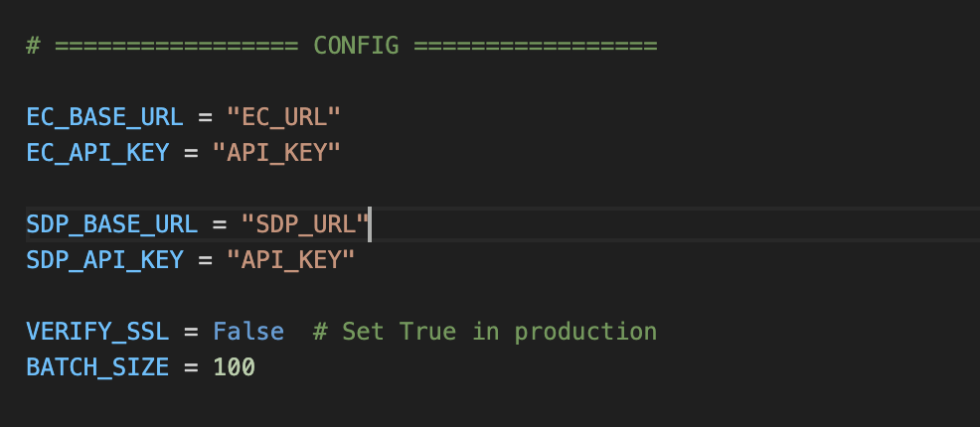Place cursor on BATCH_SIZE variable name
The image size is (980, 427).
(97, 367)
